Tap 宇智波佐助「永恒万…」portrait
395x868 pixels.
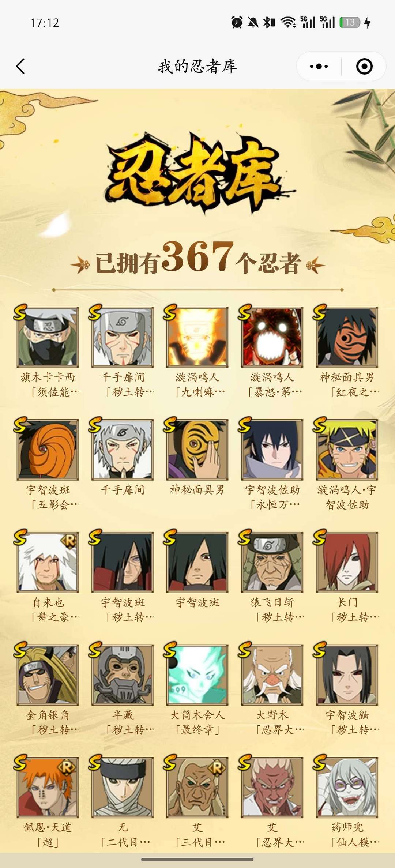[x=272, y=450]
